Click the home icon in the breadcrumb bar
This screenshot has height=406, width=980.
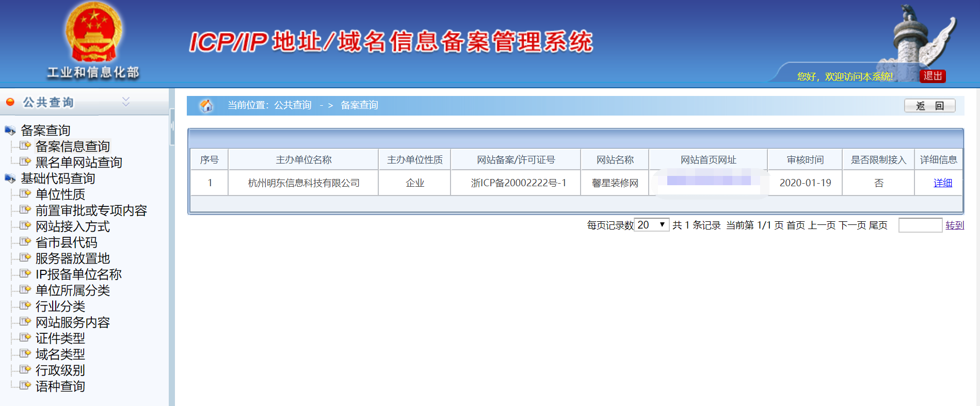(x=206, y=105)
